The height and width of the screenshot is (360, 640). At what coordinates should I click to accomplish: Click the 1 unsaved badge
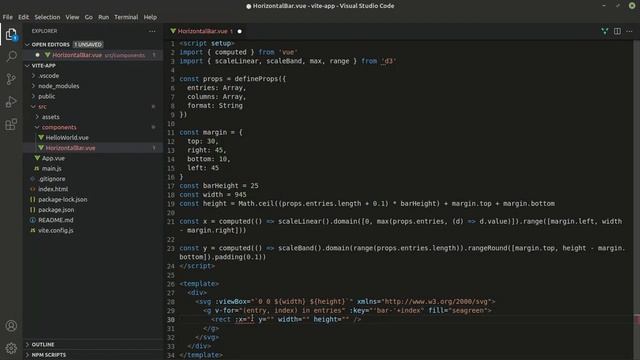[x=88, y=44]
